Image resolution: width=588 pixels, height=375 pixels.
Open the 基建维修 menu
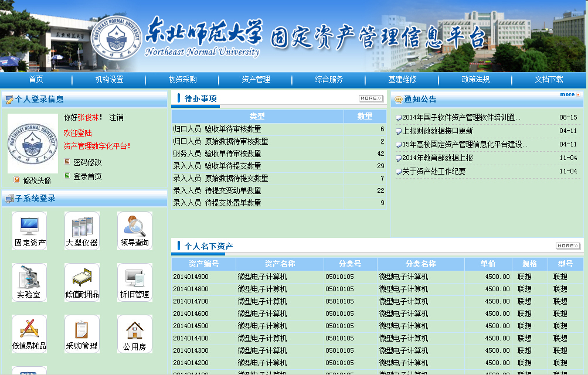click(402, 80)
